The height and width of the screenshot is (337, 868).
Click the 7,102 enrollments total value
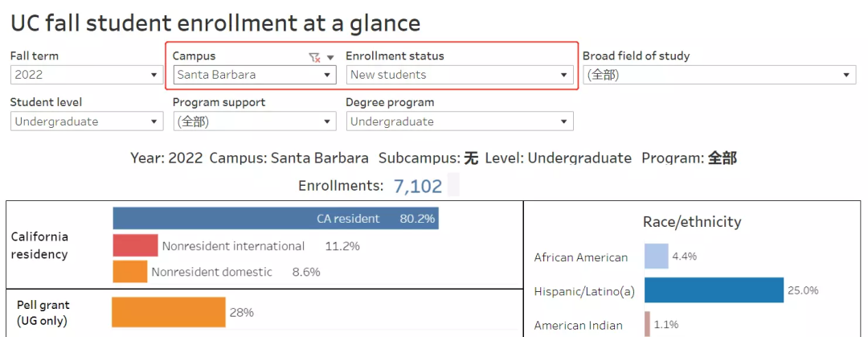click(418, 186)
